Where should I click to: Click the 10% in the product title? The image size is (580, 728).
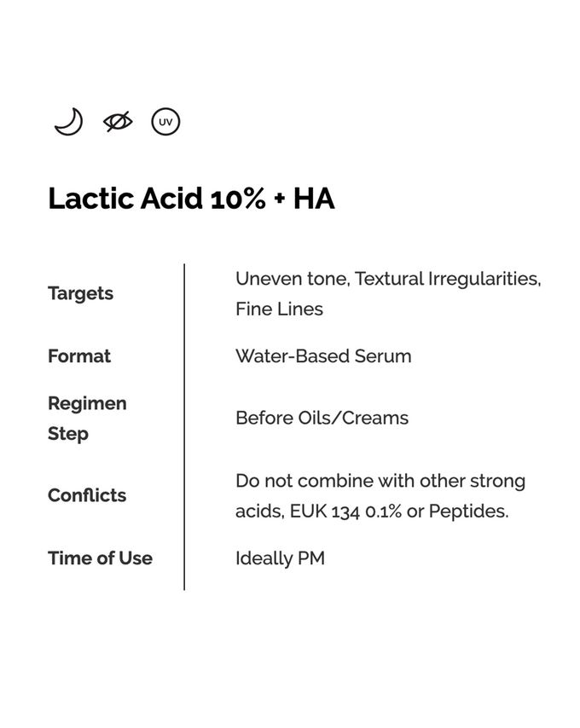click(x=238, y=199)
